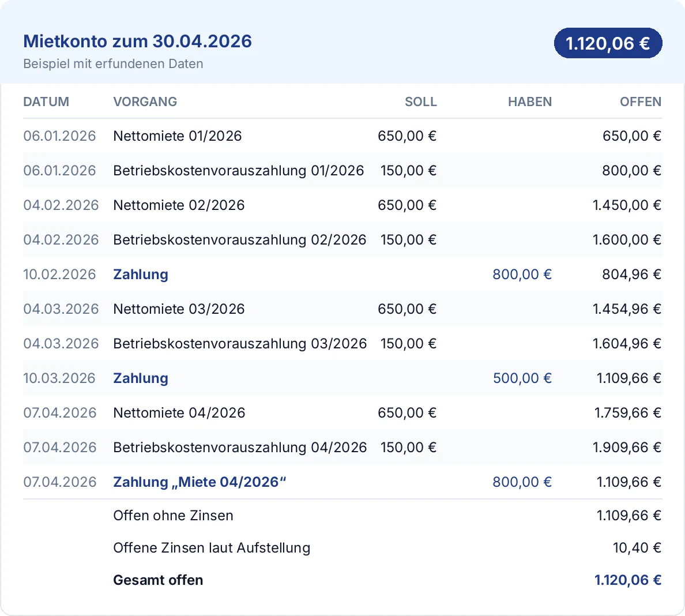This screenshot has height=616, width=685.
Task: Click the 500,00 € Haben amount
Action: [522, 378]
